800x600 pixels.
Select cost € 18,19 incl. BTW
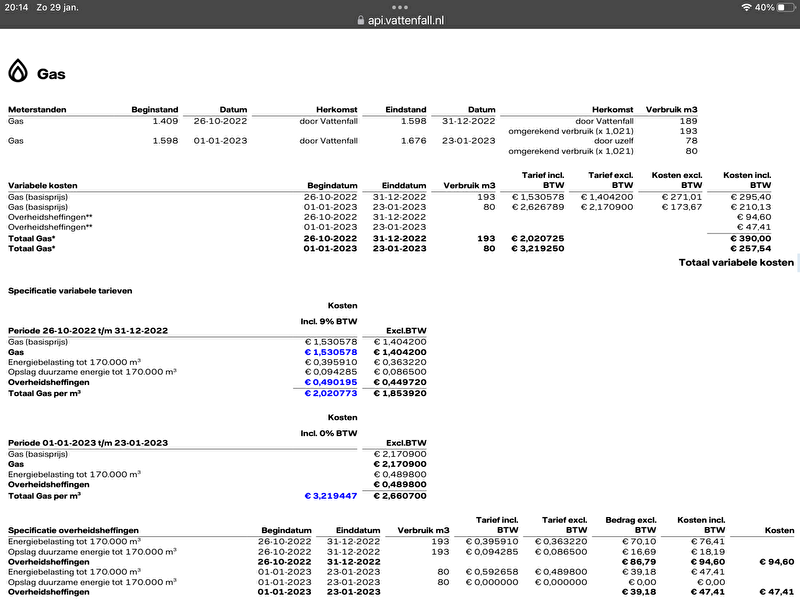click(x=708, y=552)
